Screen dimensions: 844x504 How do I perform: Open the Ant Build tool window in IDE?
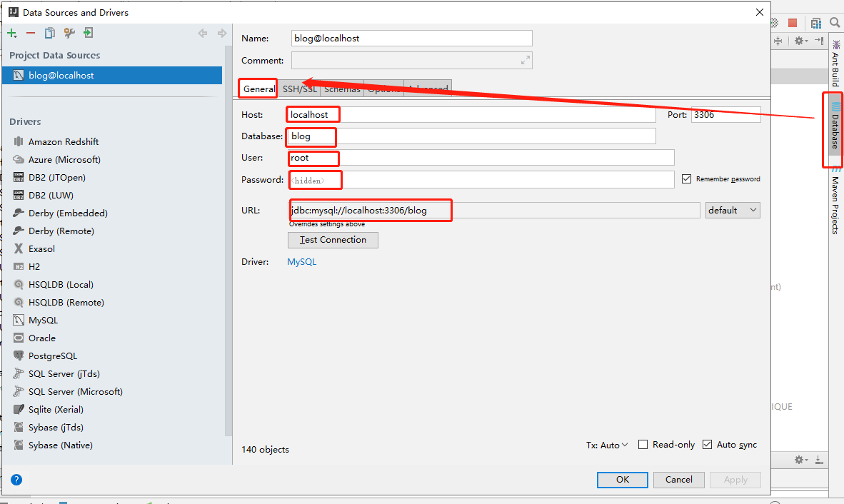835,64
